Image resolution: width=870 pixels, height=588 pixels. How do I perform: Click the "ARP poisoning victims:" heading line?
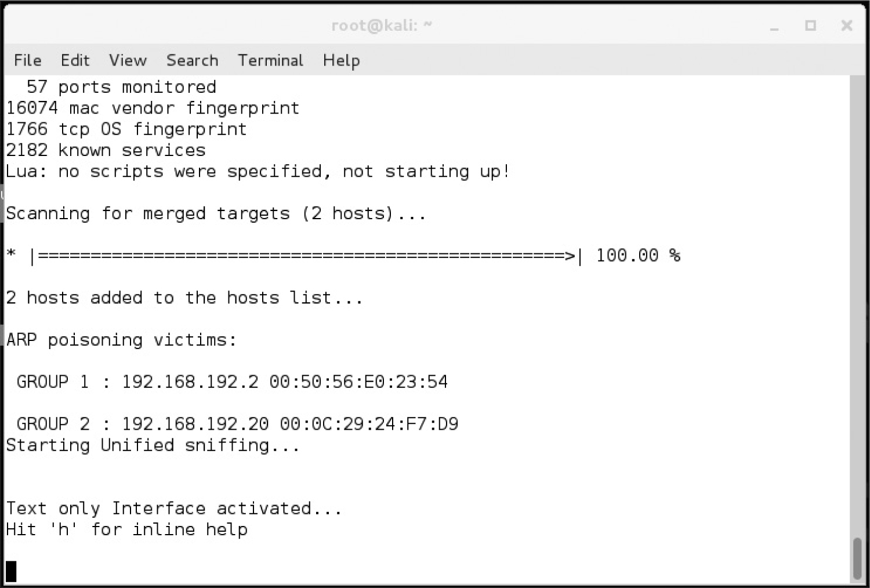122,340
